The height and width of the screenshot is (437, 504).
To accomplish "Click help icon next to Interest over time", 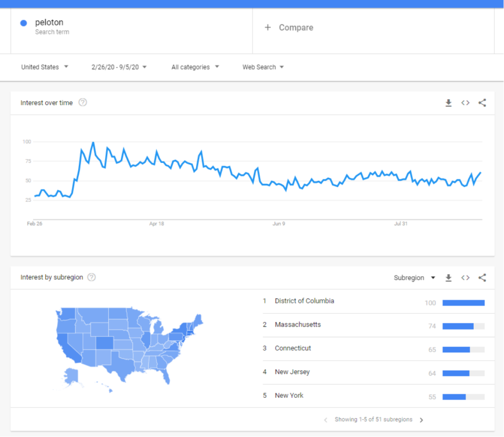I will (83, 103).
